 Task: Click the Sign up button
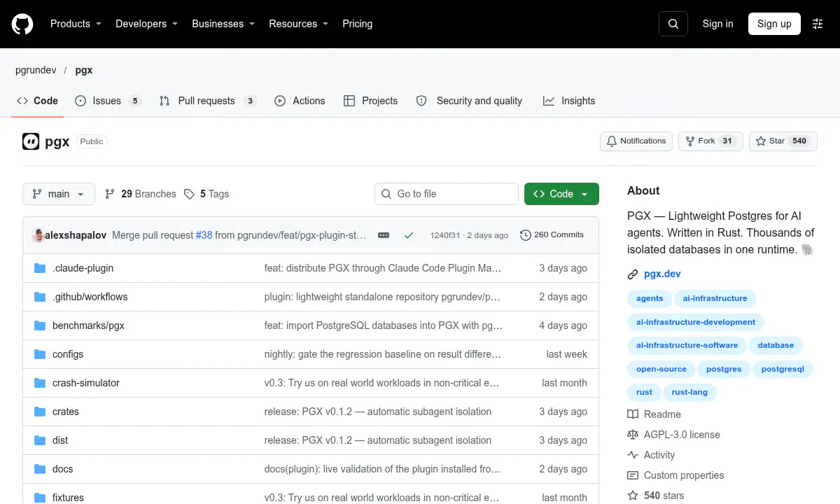(x=774, y=24)
